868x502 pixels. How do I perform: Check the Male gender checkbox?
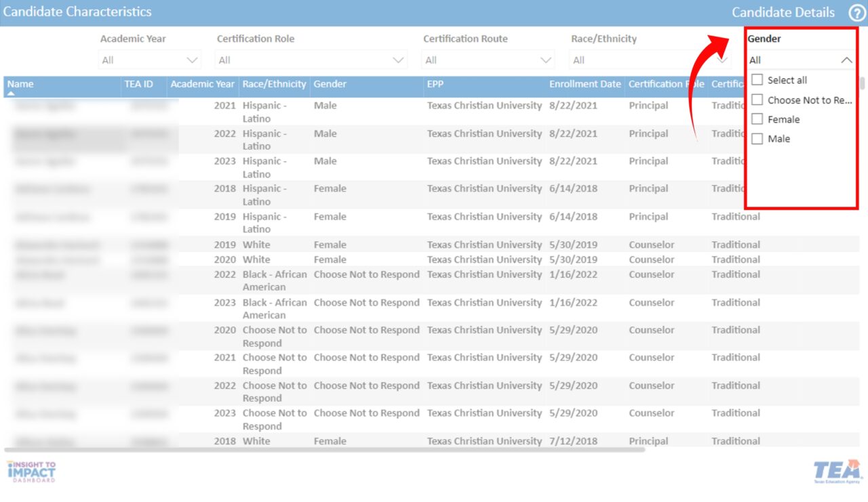[x=757, y=139]
